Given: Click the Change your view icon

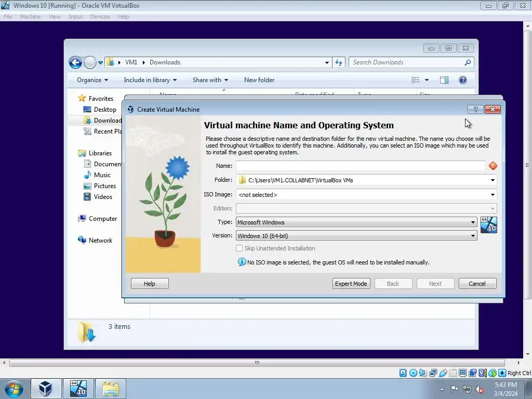Looking at the screenshot, I should coord(416,79).
